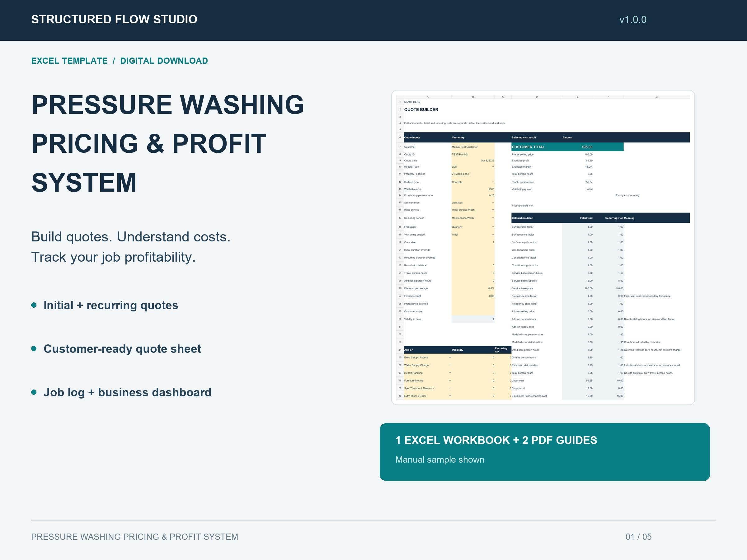This screenshot has height=560, width=747.
Task: Select the Fixed setup person-hours 0.25 cell
Action: (x=473, y=195)
